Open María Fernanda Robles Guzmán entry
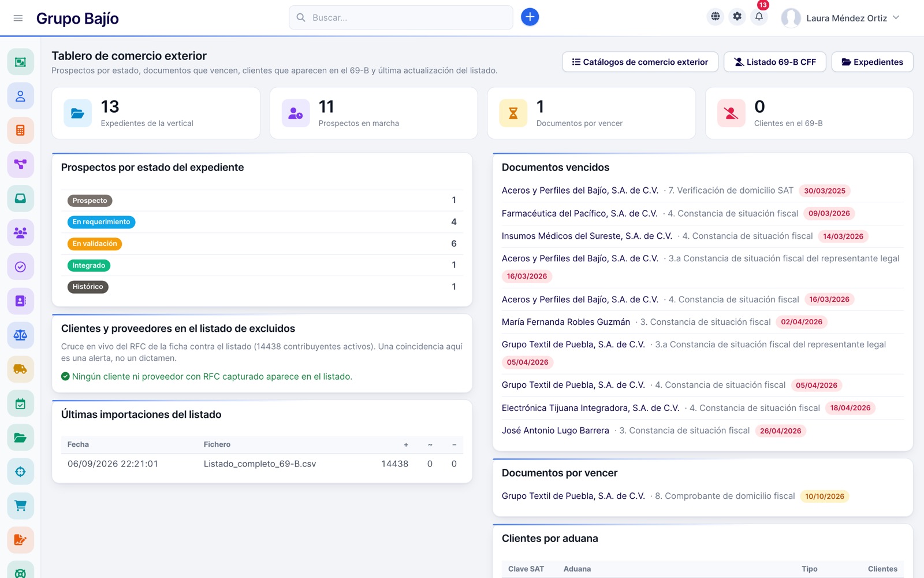The image size is (924, 578). click(x=702, y=322)
